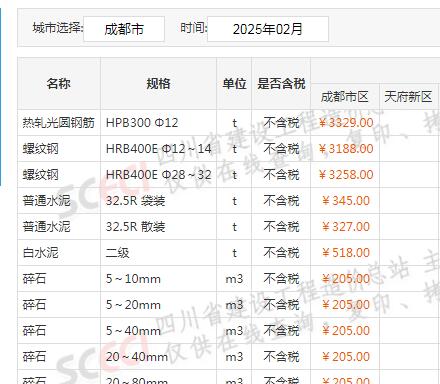Click the 是否含税 column header
440x384 pixels.
(281, 83)
